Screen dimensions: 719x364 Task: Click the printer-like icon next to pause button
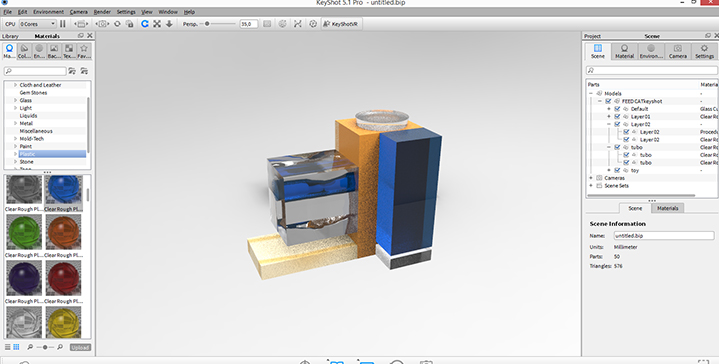pyautogui.click(x=81, y=24)
